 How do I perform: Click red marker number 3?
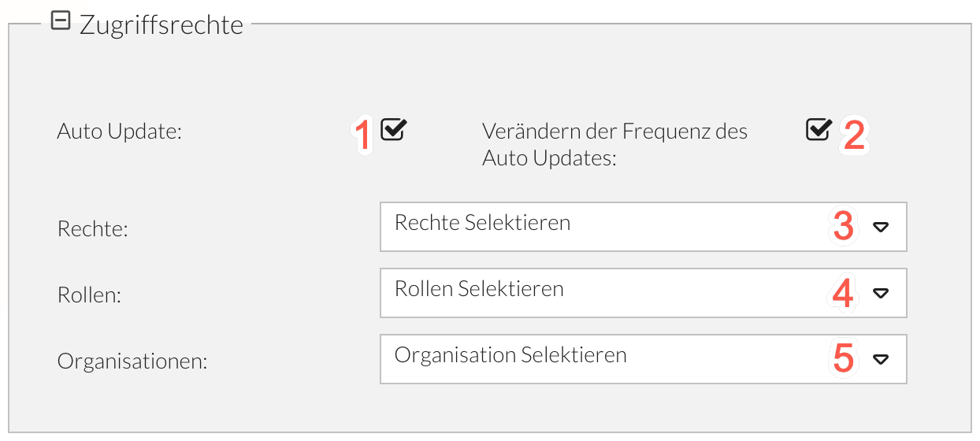[843, 227]
